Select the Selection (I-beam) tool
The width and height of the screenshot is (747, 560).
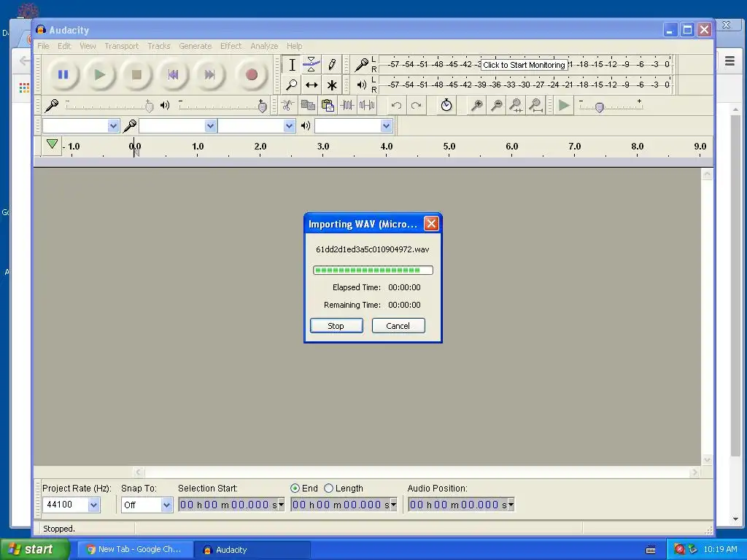coord(292,64)
